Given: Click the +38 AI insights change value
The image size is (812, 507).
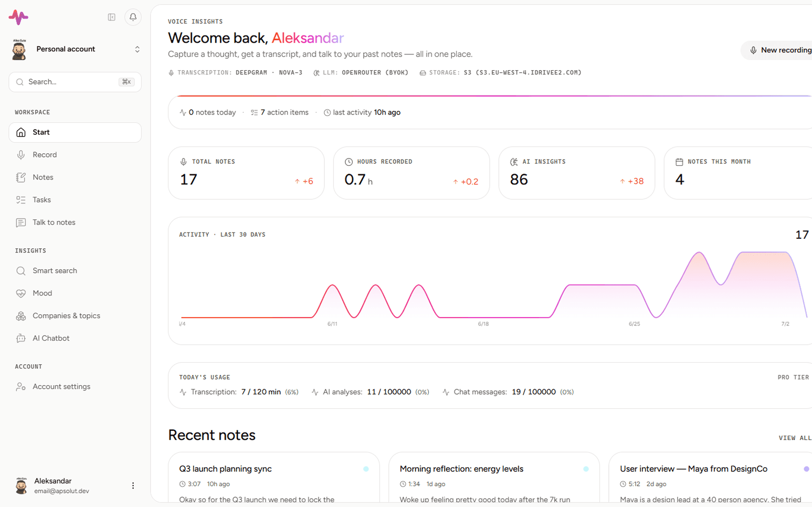Looking at the screenshot, I should point(631,182).
